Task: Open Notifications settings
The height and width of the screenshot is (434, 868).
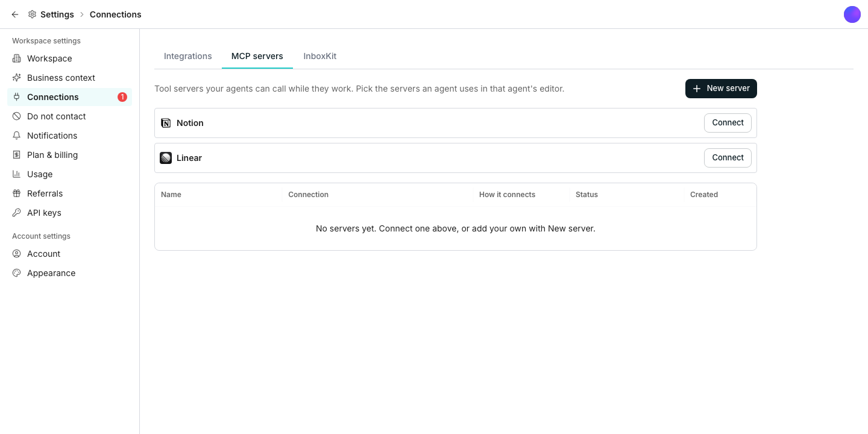Action: coord(69,136)
